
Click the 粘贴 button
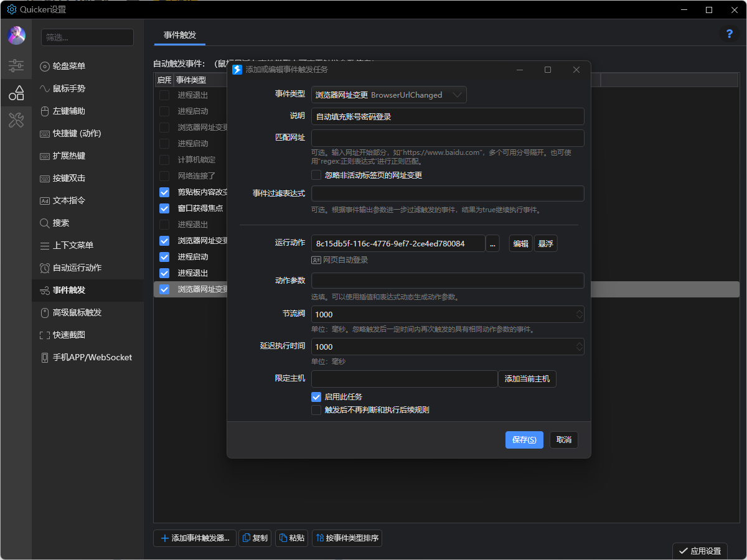click(x=292, y=538)
